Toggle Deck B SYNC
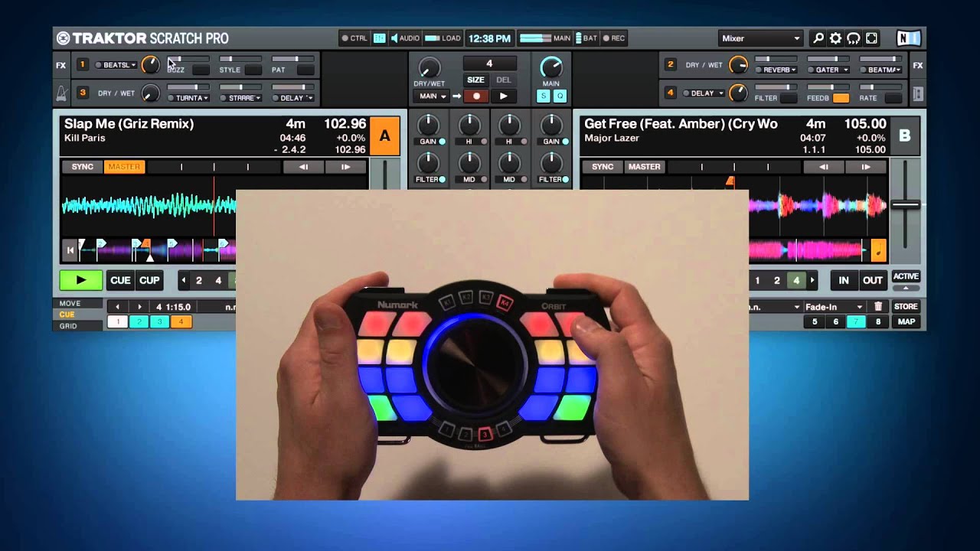The height and width of the screenshot is (551, 980). [603, 167]
